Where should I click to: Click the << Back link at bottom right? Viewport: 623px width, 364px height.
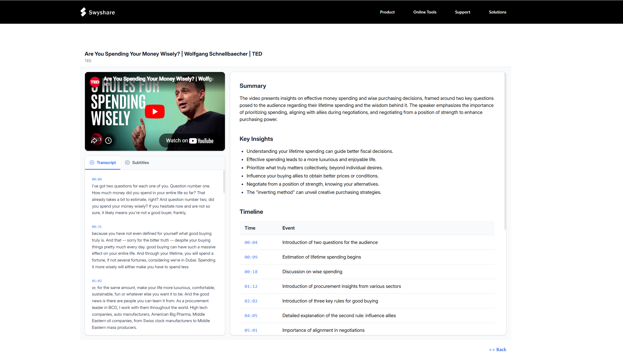coord(497,349)
